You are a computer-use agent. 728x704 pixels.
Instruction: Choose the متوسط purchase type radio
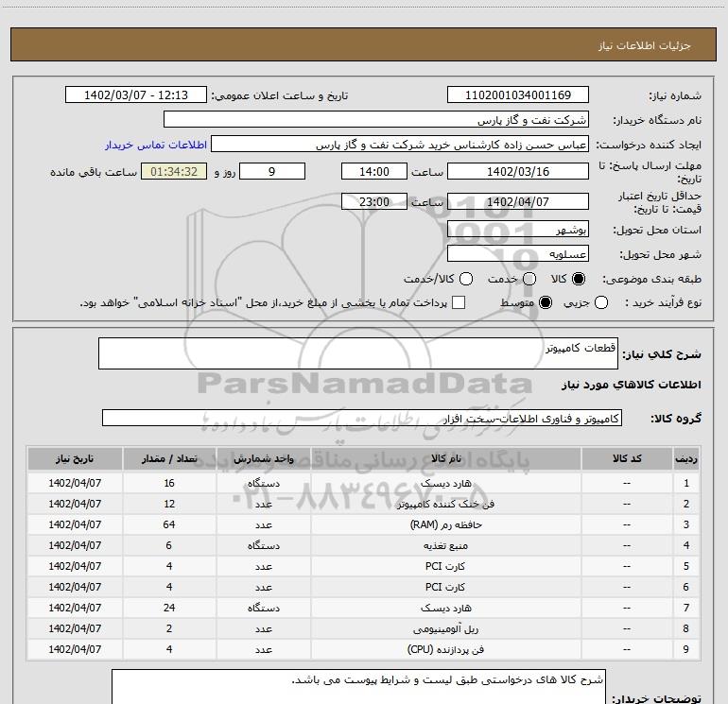click(546, 302)
